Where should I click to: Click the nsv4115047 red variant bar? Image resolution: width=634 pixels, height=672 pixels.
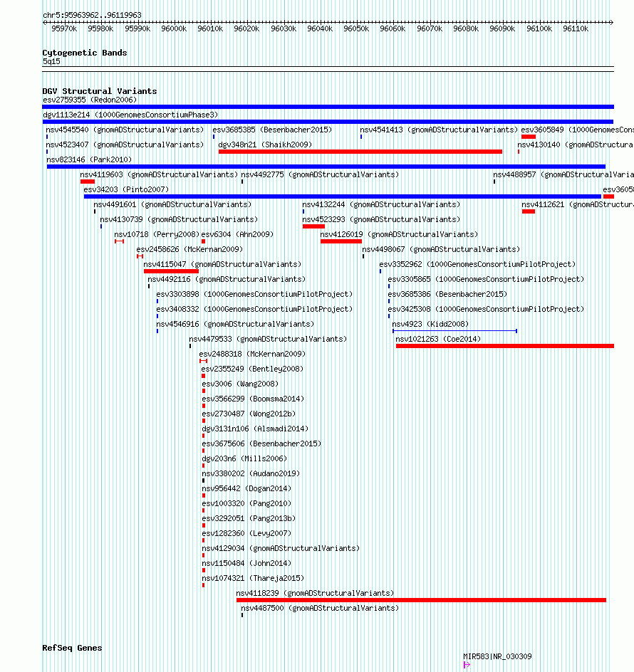171,271
